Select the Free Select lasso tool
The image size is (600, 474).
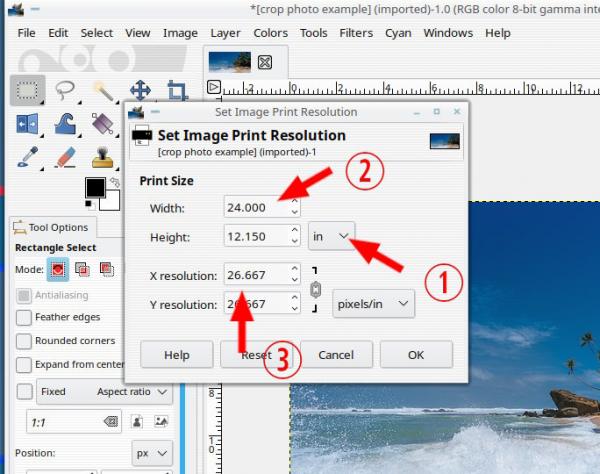tap(65, 90)
